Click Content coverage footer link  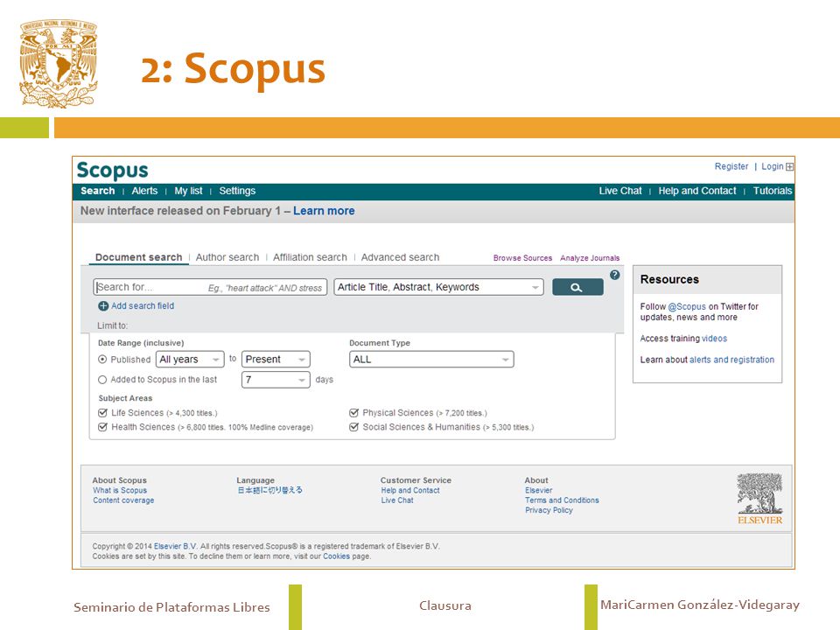click(x=123, y=500)
